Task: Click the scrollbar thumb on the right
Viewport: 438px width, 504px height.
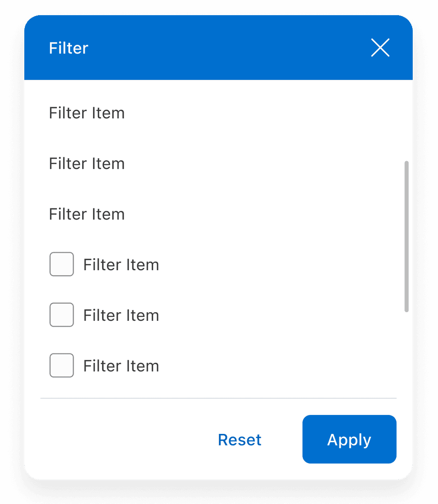Action: point(405,234)
